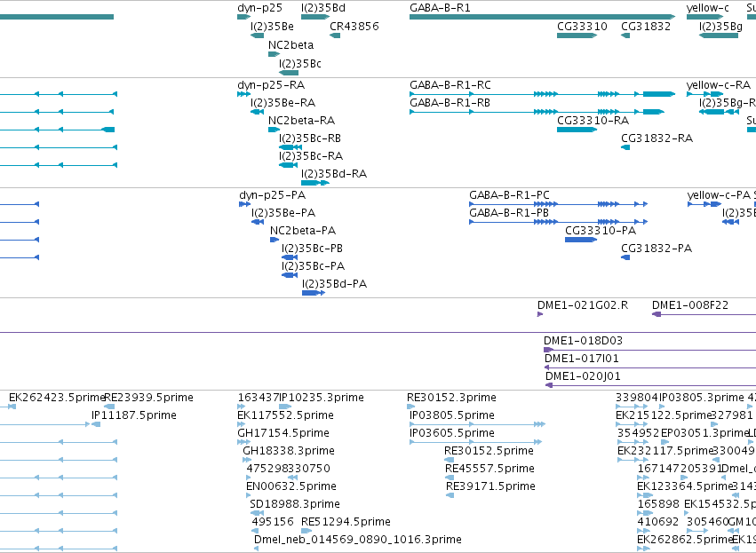
Task: Click the NC2beta gene label
Action: [x=290, y=44]
